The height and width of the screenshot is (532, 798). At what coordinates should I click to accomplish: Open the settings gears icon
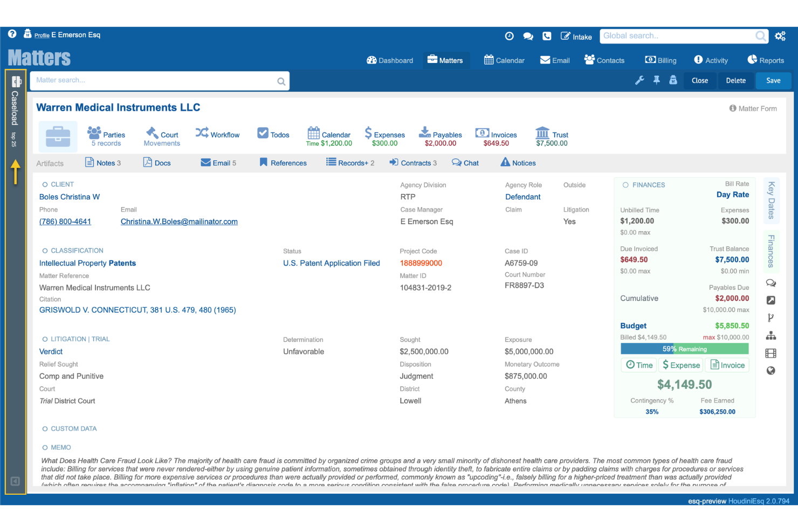pyautogui.click(x=780, y=36)
